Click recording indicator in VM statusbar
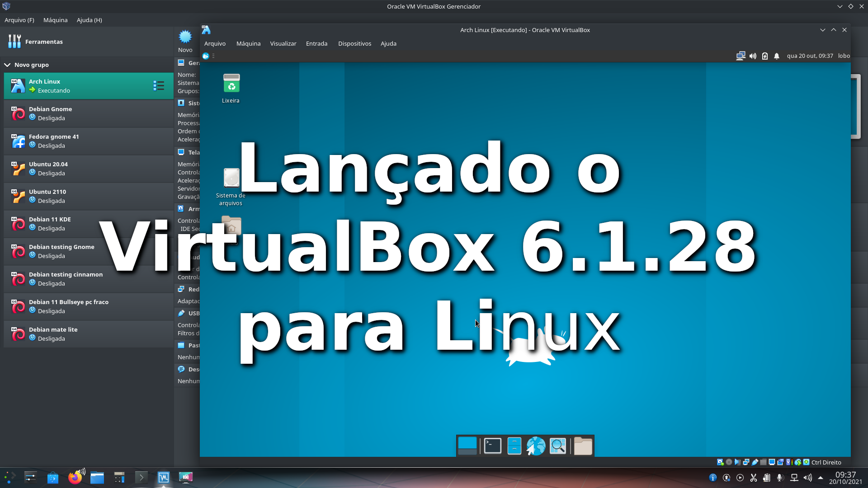This screenshot has width=868, height=488. 780,462
